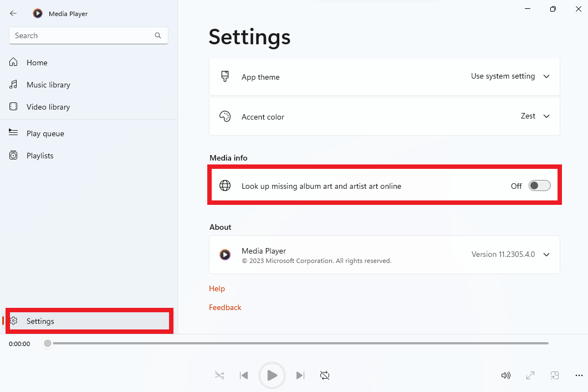Click the 0:00:00 elapsed time
The height and width of the screenshot is (392, 588).
click(x=19, y=344)
